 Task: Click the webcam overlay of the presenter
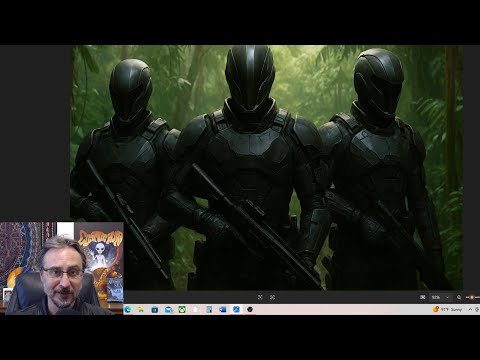[62, 268]
